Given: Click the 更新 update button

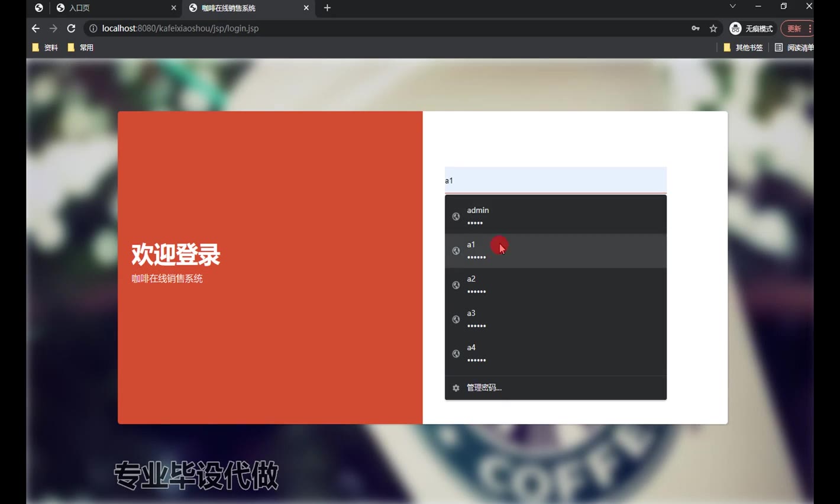Looking at the screenshot, I should (796, 28).
